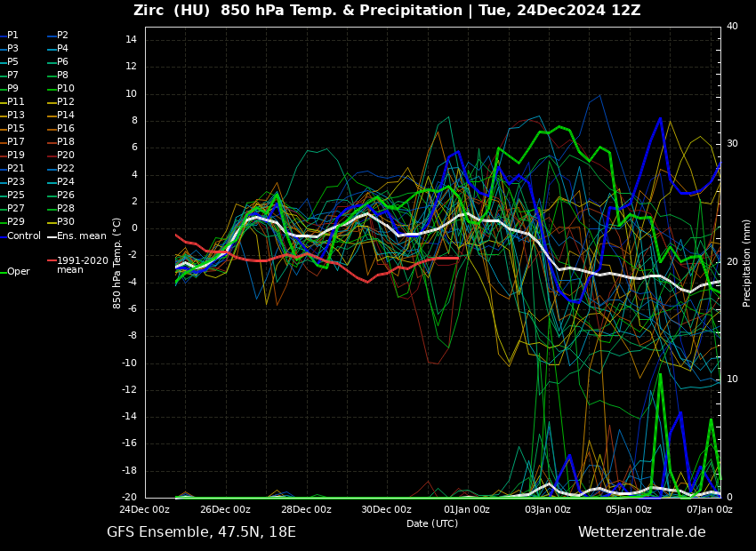Screen dimensions: 756x551
Task: Select the P2 ensemble member in legend
Action: point(62,36)
